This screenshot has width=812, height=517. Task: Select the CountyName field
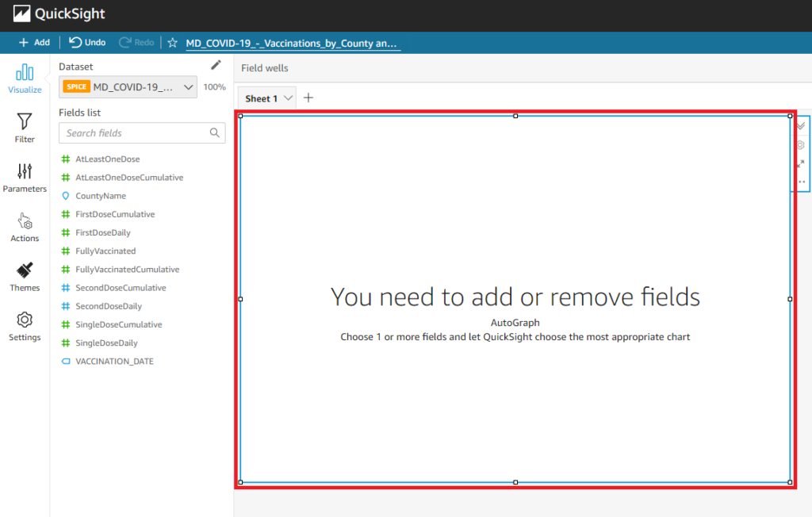pyautogui.click(x=100, y=196)
